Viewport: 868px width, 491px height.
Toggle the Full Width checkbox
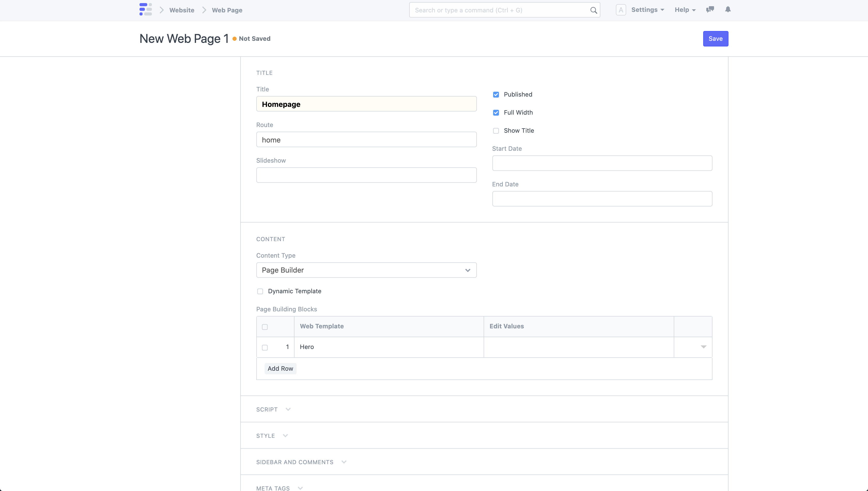click(496, 113)
